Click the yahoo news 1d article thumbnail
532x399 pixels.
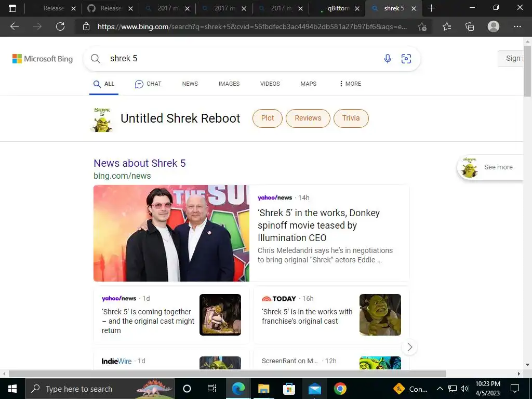220,315
